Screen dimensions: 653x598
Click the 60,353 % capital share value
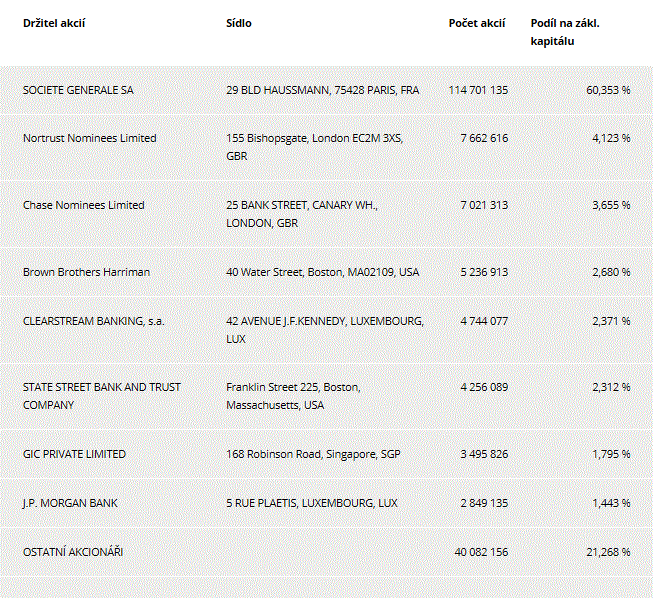tap(608, 90)
